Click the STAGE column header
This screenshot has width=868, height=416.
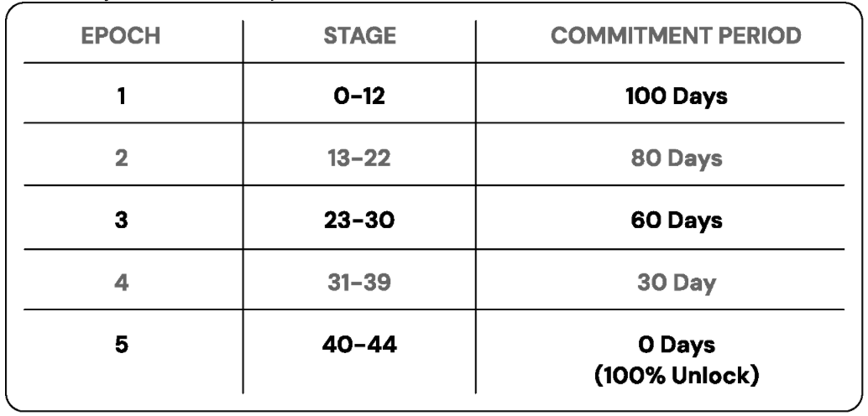[360, 36]
